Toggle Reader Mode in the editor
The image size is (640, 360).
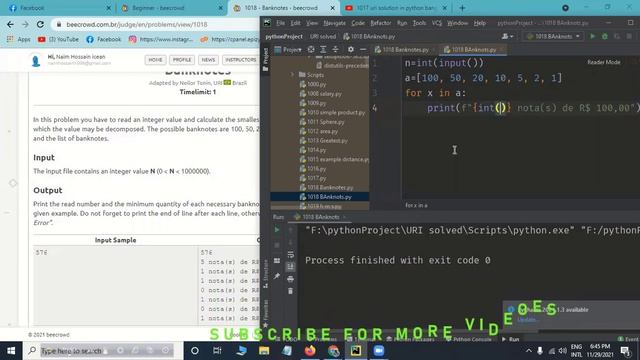(604, 62)
